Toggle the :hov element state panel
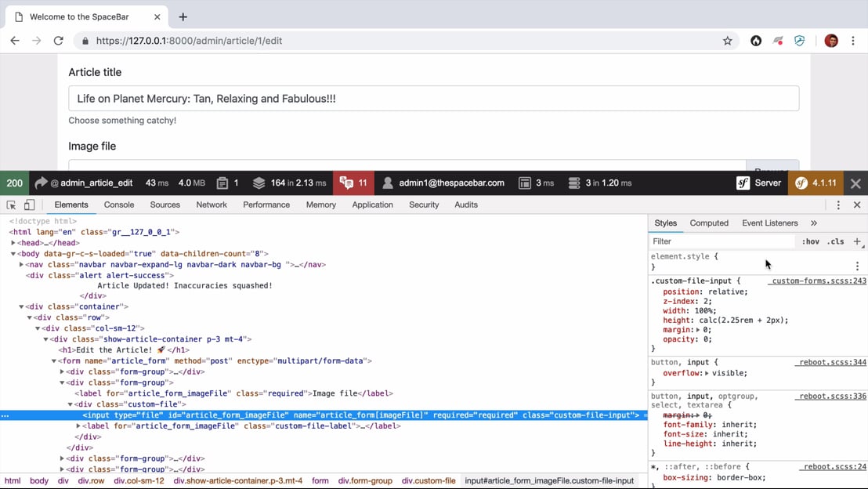Image resolution: width=868 pixels, height=489 pixels. tap(810, 241)
